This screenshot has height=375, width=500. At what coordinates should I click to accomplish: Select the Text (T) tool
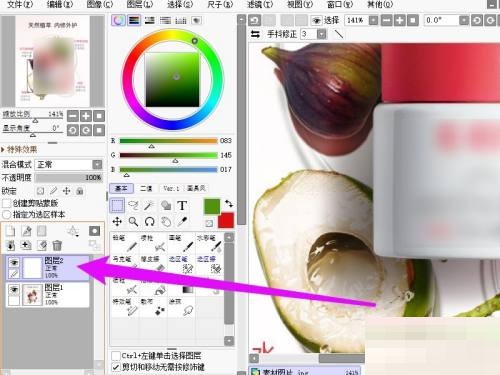point(182,205)
